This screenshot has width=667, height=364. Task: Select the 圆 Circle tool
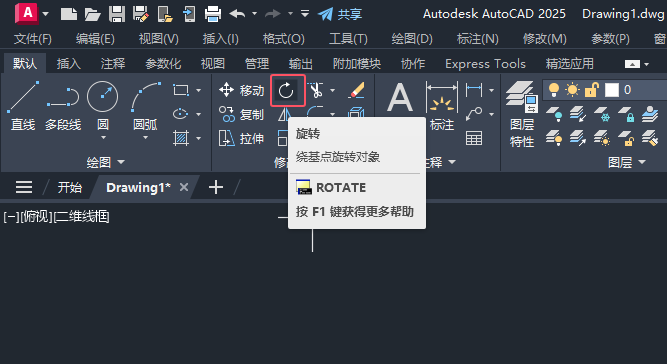pos(103,97)
